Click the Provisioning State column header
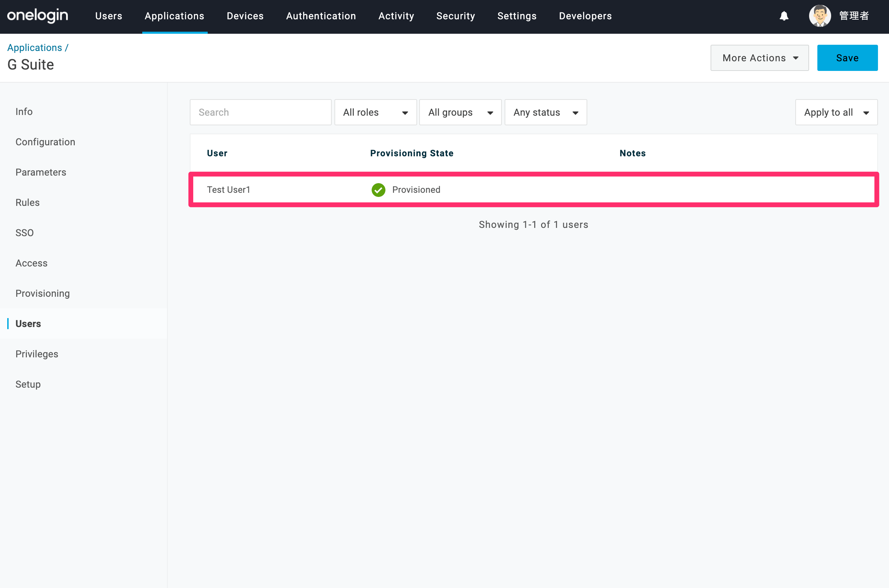This screenshot has width=889, height=588. [412, 153]
